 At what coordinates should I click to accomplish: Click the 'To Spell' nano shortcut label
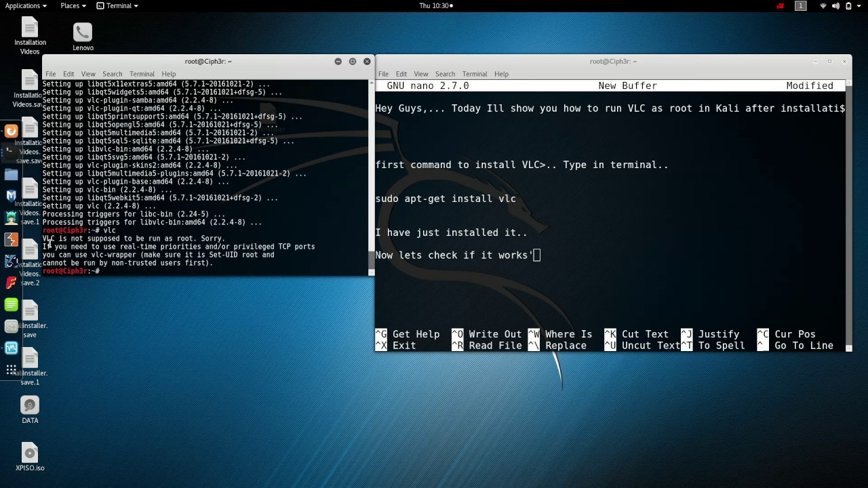(722, 346)
